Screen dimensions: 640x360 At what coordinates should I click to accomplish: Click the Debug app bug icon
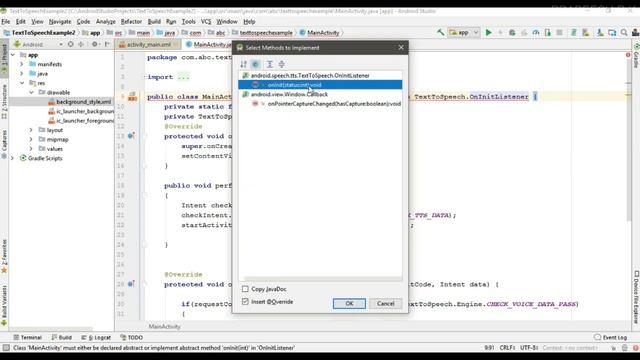512,32
